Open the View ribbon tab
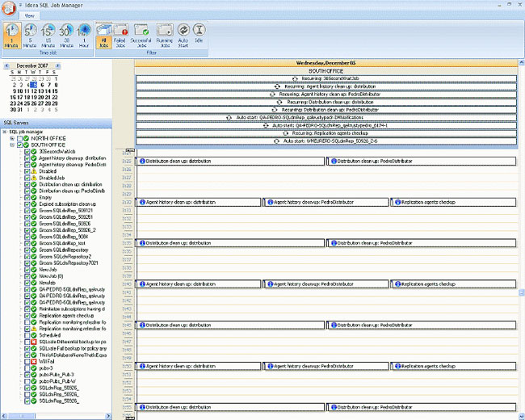 tap(29, 15)
